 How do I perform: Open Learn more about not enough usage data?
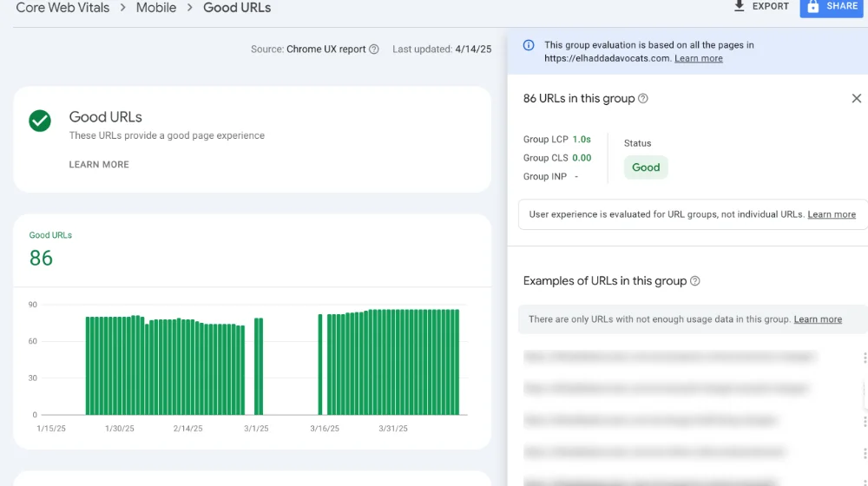818,319
